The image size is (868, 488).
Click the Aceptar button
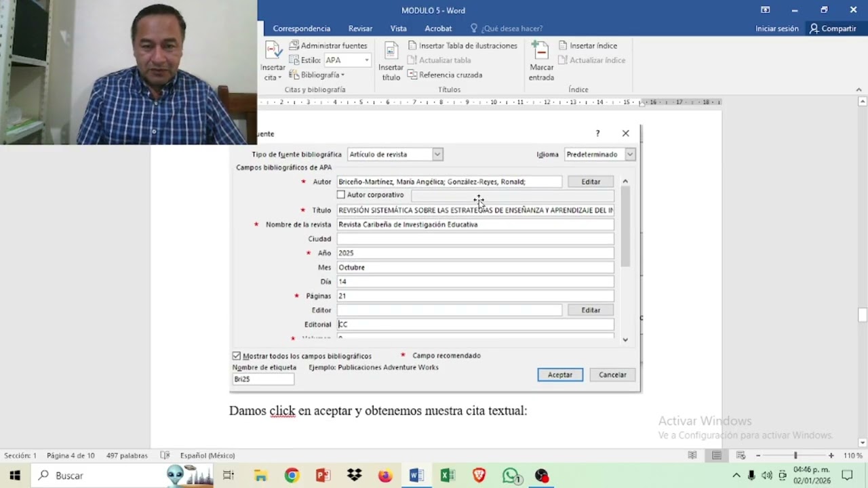click(560, 375)
